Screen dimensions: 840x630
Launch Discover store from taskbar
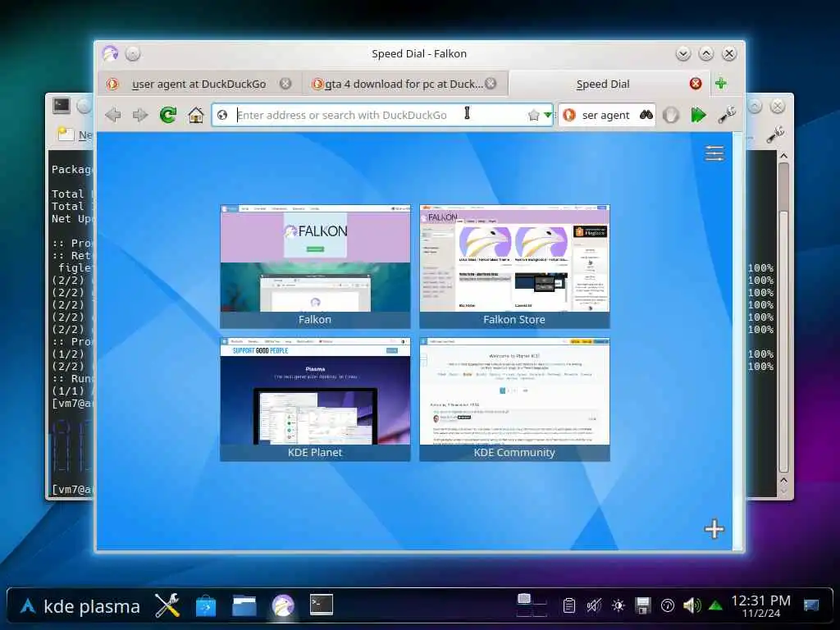206,606
